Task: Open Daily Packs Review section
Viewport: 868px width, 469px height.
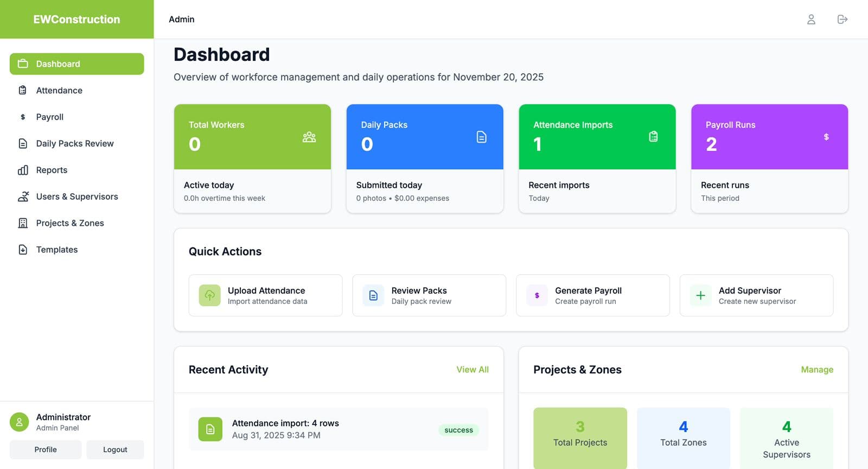Action: point(74,144)
